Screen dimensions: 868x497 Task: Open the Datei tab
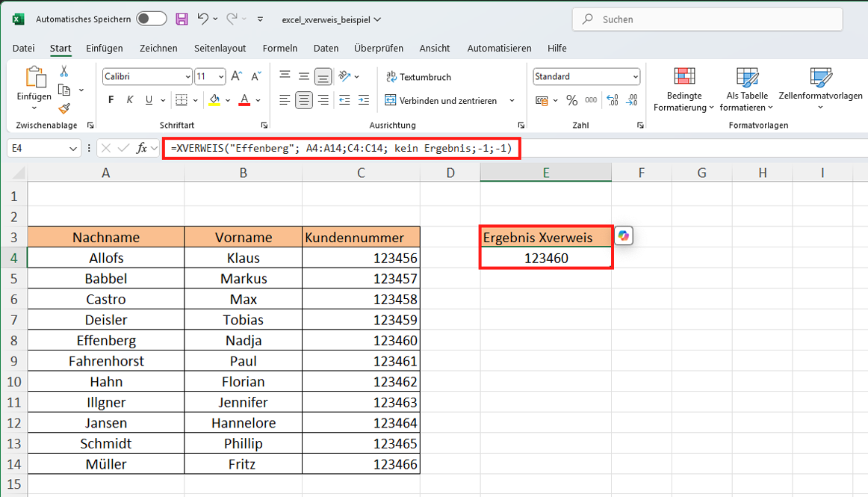(x=23, y=48)
